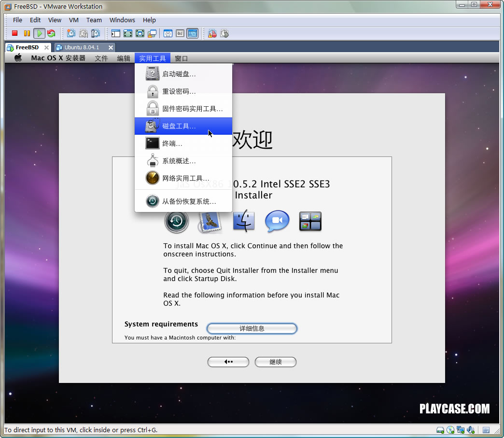
Task: Click the red Power Off button
Action: click(x=14, y=33)
